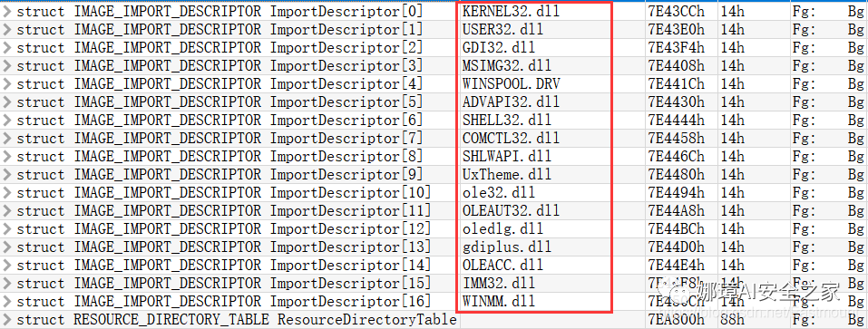Expand ImportDescriptor[16] chevron
The image size is (868, 329).
[x=6, y=302]
